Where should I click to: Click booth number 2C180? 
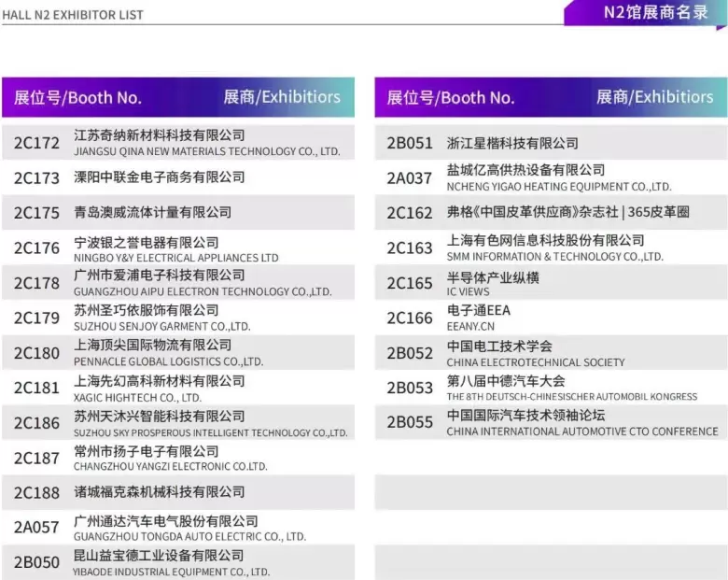(x=36, y=353)
